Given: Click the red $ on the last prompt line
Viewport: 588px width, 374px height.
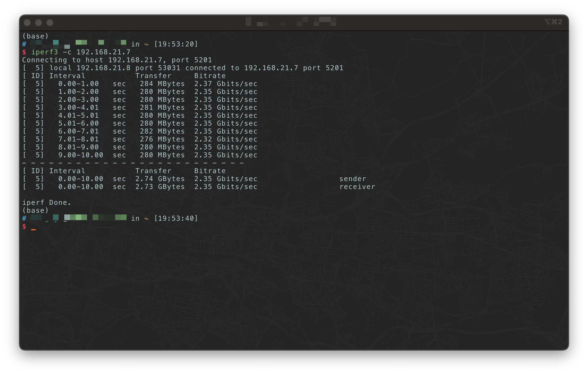Looking at the screenshot, I should click(x=24, y=226).
